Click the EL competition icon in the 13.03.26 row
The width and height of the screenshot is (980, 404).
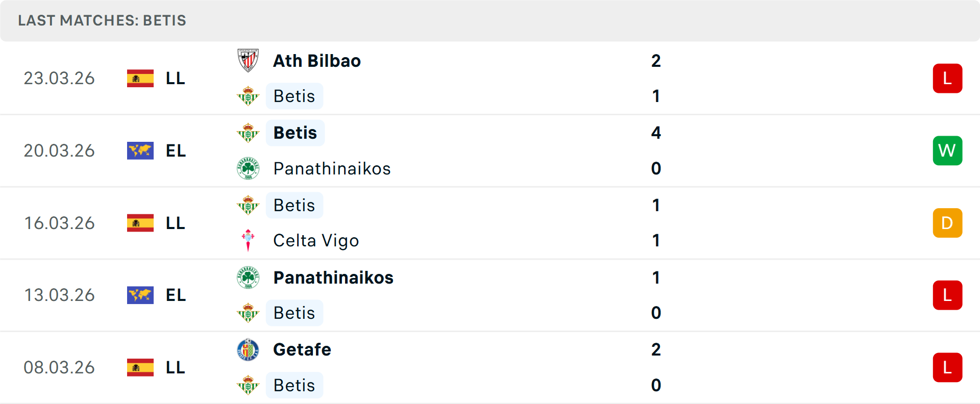tap(140, 295)
